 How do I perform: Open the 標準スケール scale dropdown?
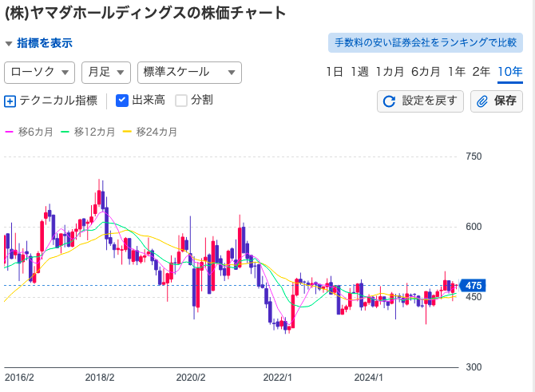tap(189, 72)
